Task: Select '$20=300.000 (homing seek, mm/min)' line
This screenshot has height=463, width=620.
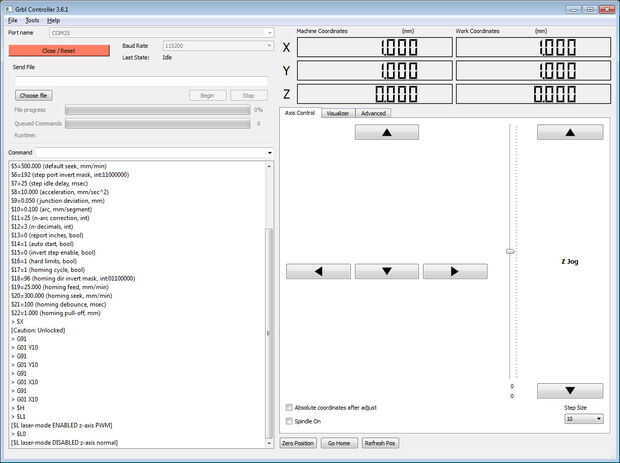Action: coord(61,296)
